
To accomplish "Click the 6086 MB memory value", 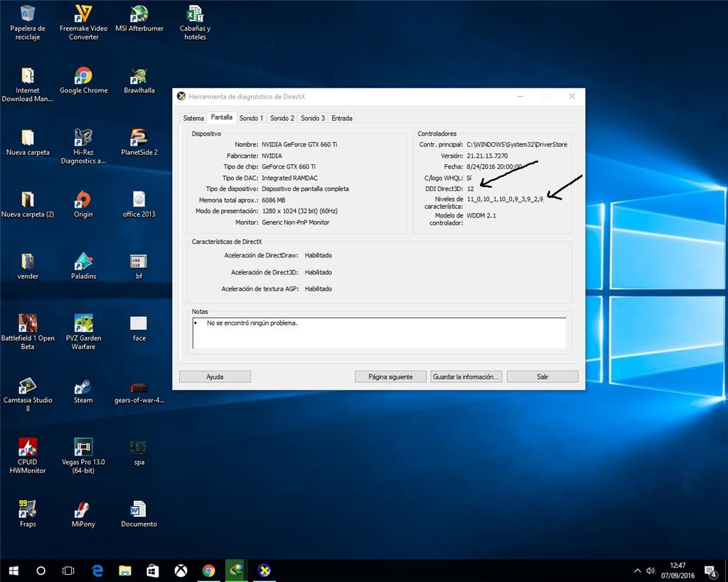I will (274, 200).
